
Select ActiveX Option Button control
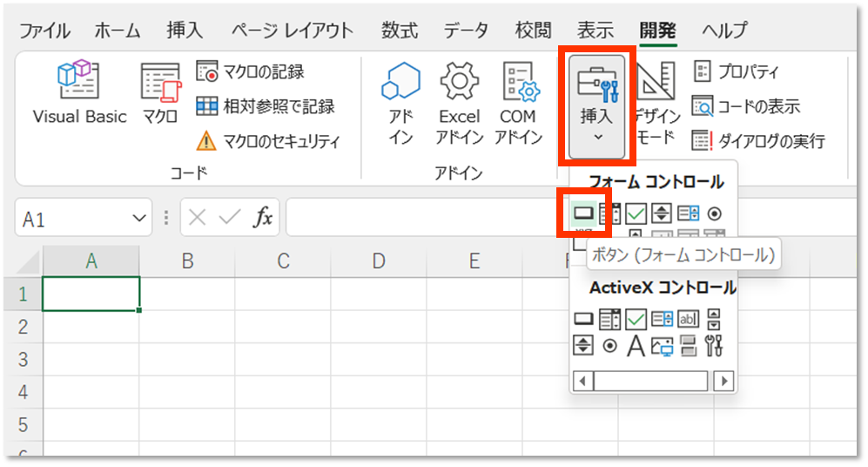click(x=609, y=346)
